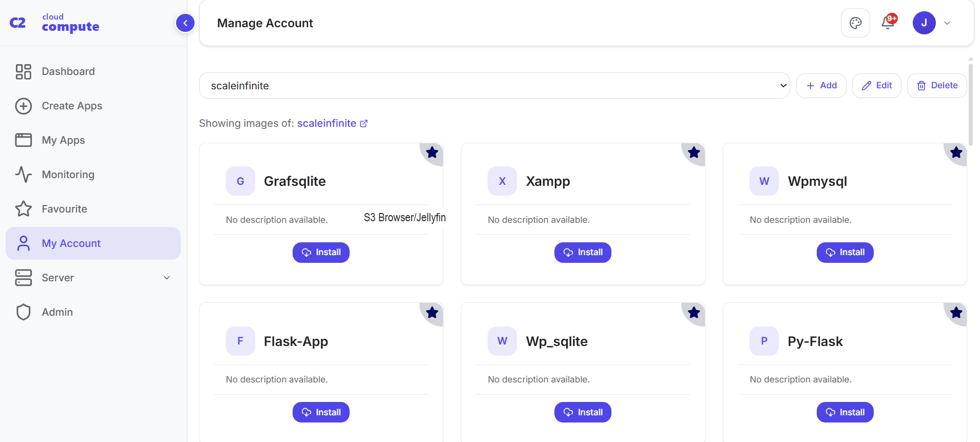Viewport: 980px width, 442px height.
Task: Click the C2 cloud compute logo
Action: [54, 23]
